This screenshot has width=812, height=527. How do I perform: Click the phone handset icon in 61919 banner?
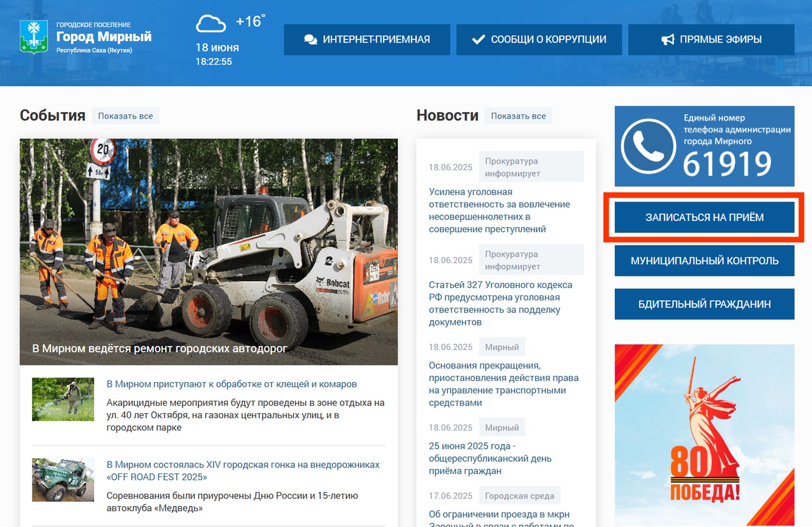[x=648, y=146]
